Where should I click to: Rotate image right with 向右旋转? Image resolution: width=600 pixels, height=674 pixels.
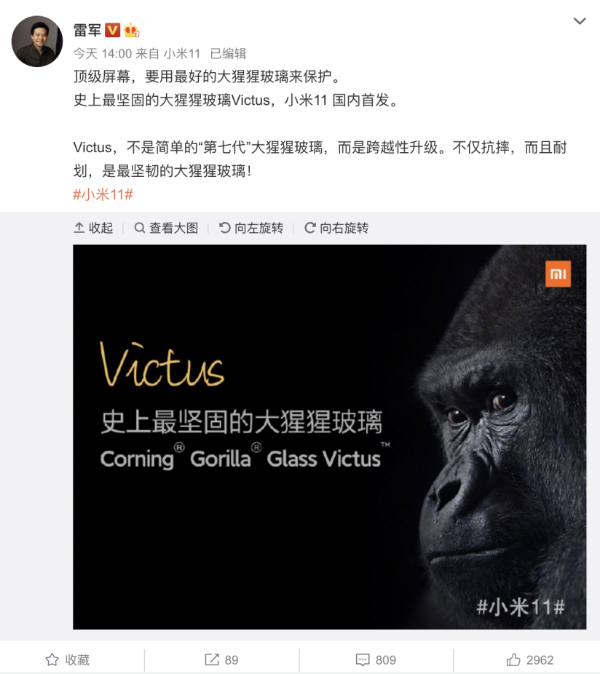pos(336,228)
